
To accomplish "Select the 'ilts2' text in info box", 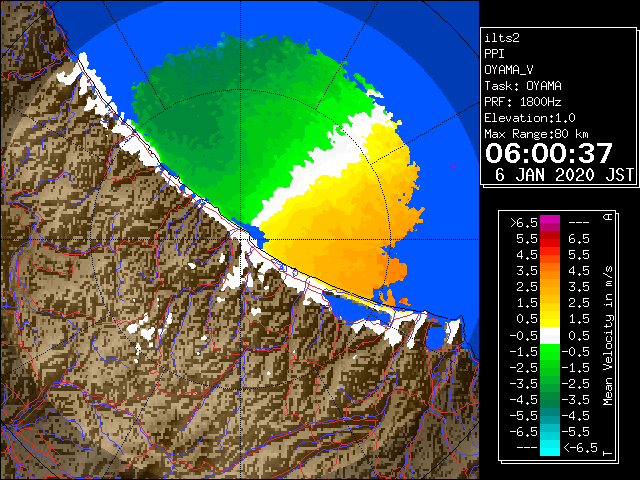I will coord(502,38).
